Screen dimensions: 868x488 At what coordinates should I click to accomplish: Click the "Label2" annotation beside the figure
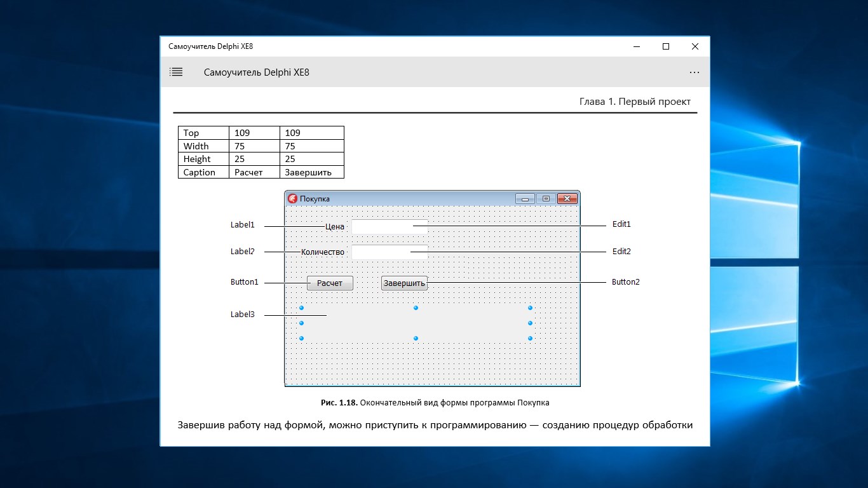(242, 252)
